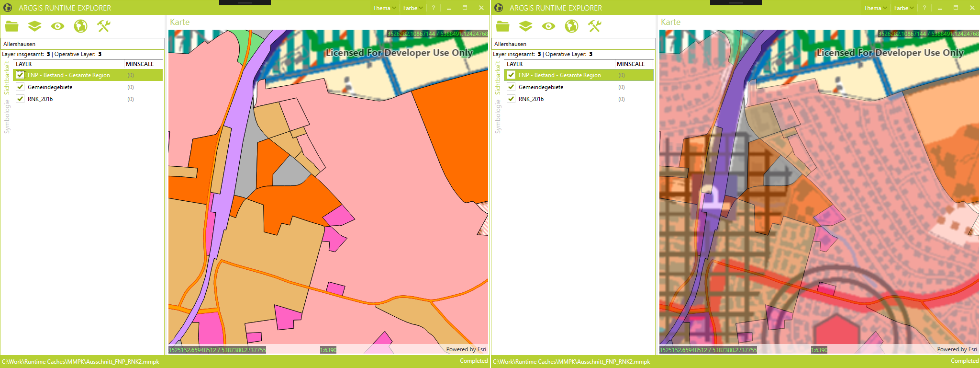The width and height of the screenshot is (980, 368).
Task: Click 'Powered by Esri' in left map
Action: coord(466,349)
